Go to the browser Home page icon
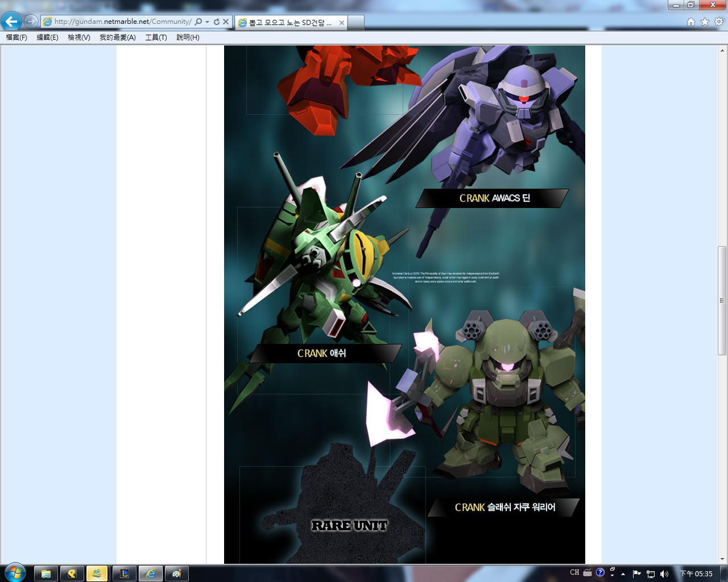Image resolution: width=728 pixels, height=582 pixels. (x=691, y=22)
